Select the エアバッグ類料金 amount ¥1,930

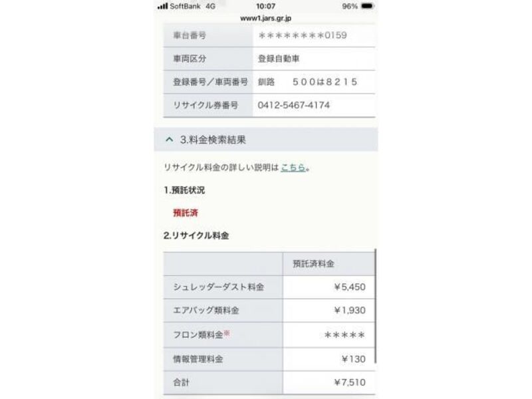(x=350, y=310)
